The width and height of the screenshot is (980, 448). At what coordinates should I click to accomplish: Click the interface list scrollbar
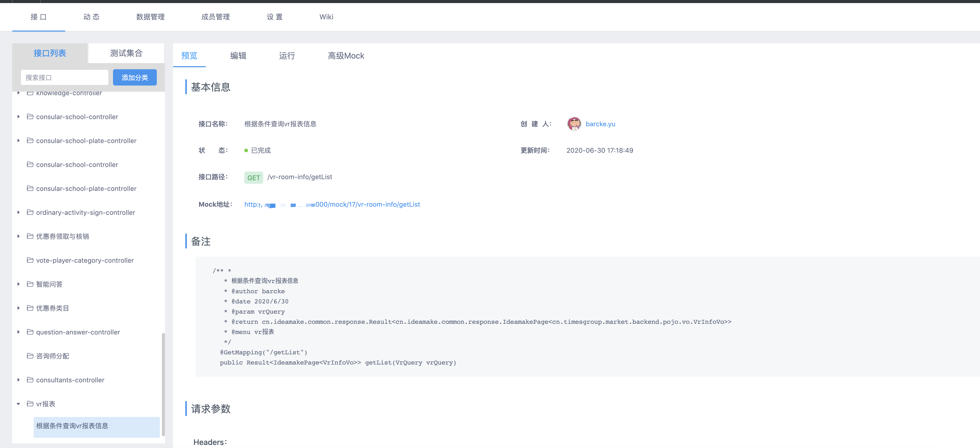click(163, 384)
